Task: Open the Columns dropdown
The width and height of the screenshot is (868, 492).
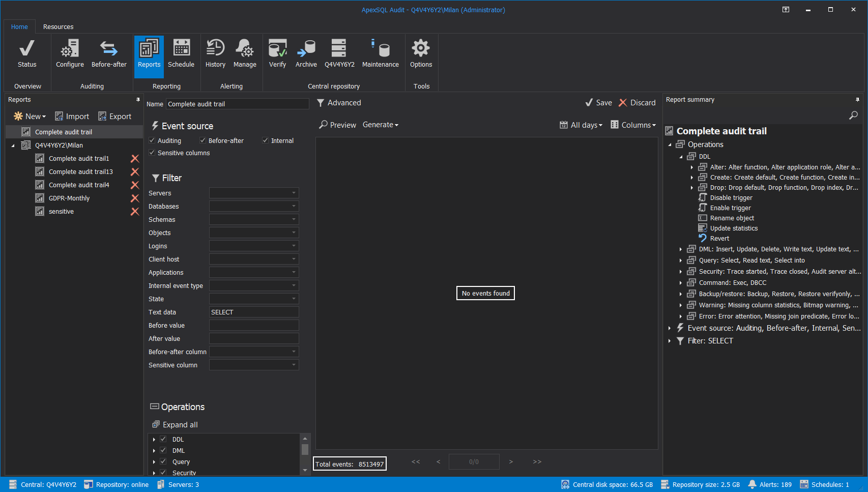Action: pyautogui.click(x=633, y=125)
